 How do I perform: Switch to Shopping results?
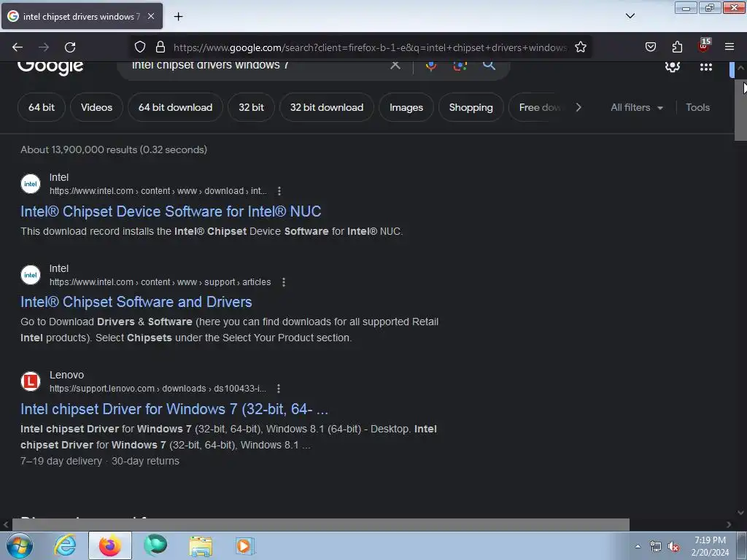[471, 108]
